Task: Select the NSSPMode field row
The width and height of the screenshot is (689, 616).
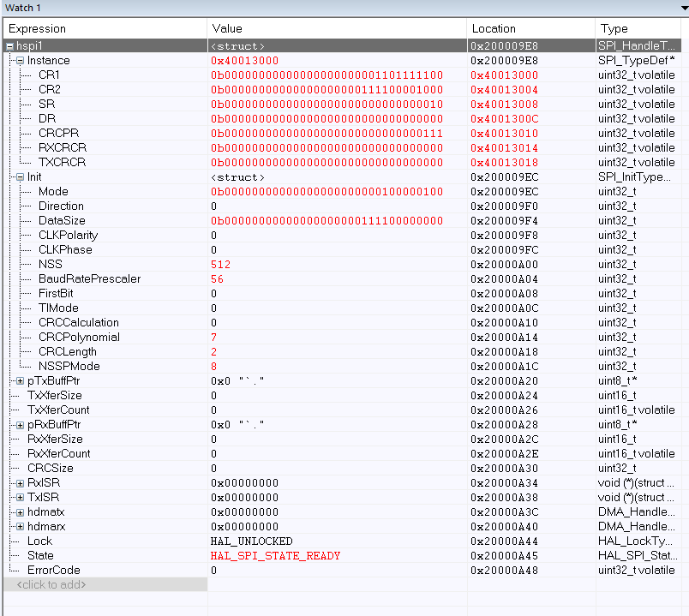Action: [x=342, y=366]
